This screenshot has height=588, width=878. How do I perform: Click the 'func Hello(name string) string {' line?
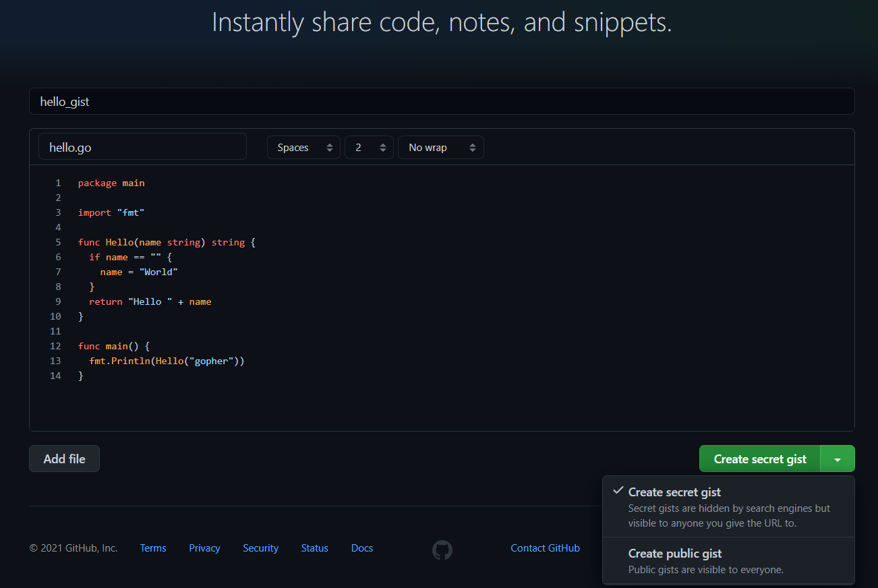tap(167, 242)
